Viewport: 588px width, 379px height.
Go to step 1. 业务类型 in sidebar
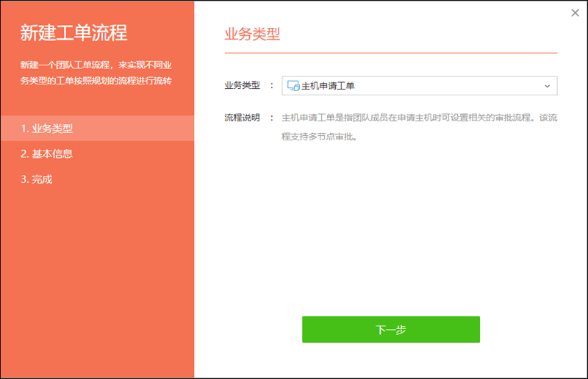click(47, 129)
